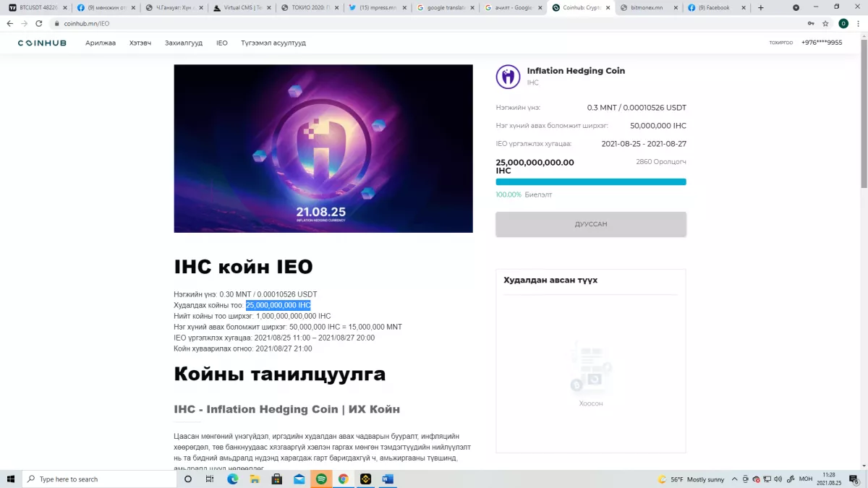Switch to the BTCUSDT tab
Viewport: 868px width, 488px height.
click(38, 7)
